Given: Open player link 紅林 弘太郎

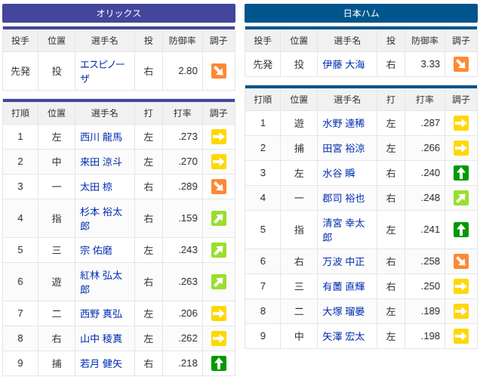Looking at the screenshot, I should 101,282.
